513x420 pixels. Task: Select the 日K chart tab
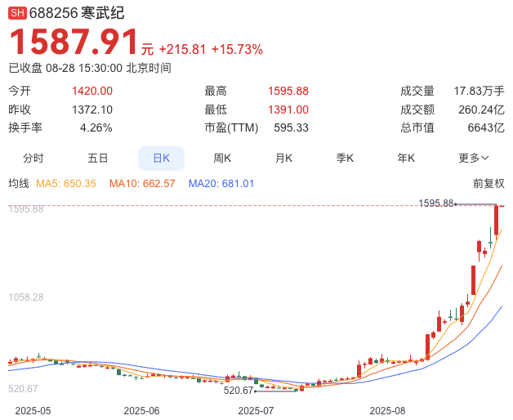click(x=161, y=159)
